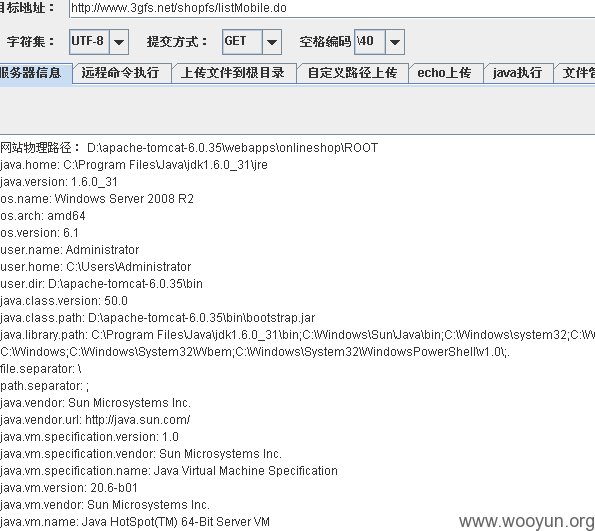Click the line ending with WindowsPowerShell\v1.0
The height and width of the screenshot is (531, 595).
[255, 352]
